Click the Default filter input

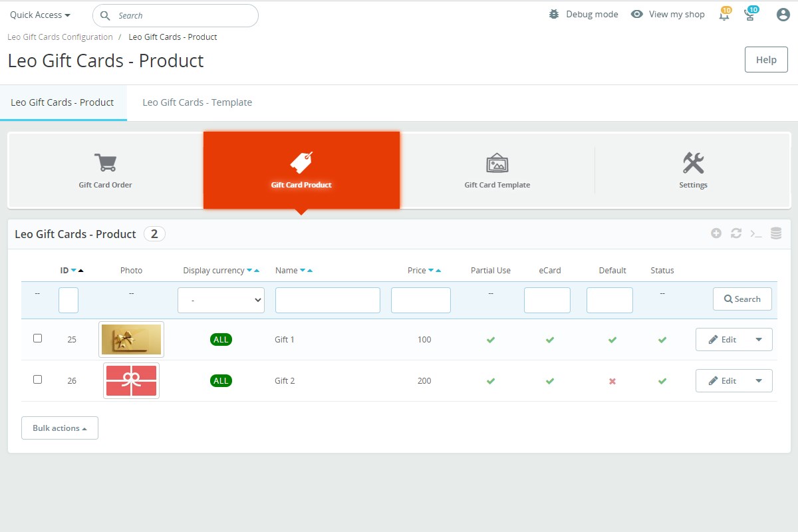pyautogui.click(x=610, y=300)
